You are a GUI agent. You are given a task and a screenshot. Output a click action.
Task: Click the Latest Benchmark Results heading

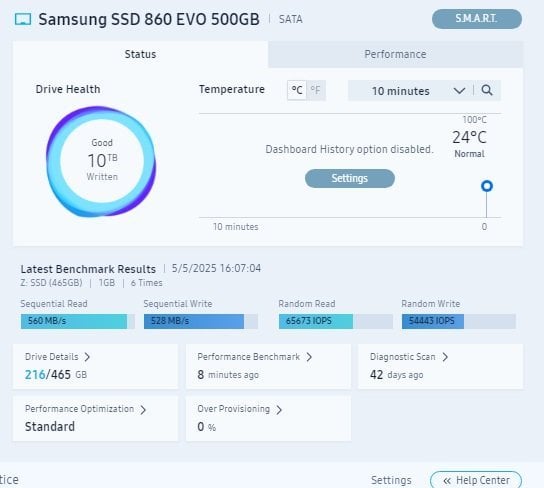[x=88, y=269]
